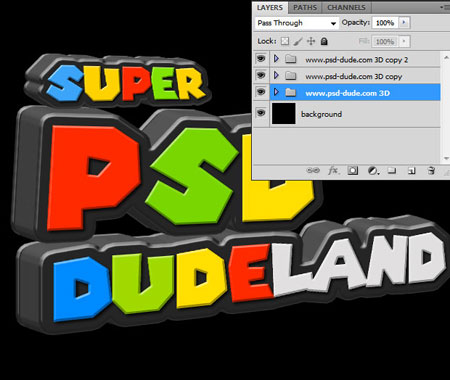Switch to the Paths tab

tap(305, 7)
